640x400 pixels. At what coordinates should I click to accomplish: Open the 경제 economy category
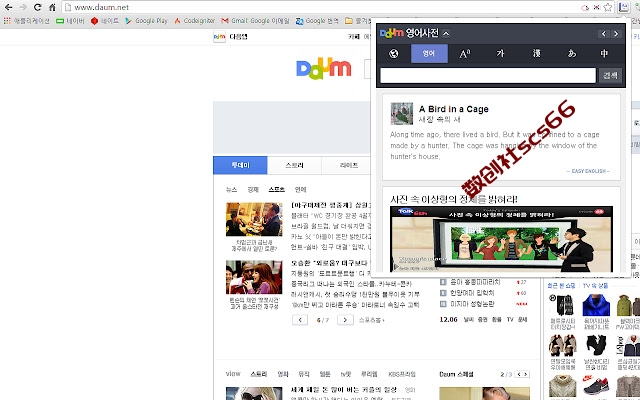coord(253,189)
